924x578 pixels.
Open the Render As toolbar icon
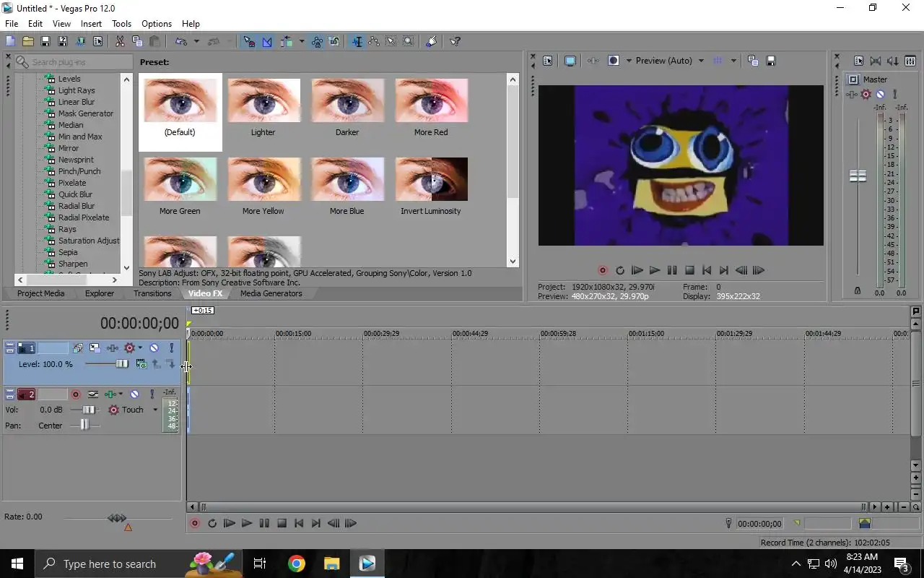pyautogui.click(x=80, y=42)
